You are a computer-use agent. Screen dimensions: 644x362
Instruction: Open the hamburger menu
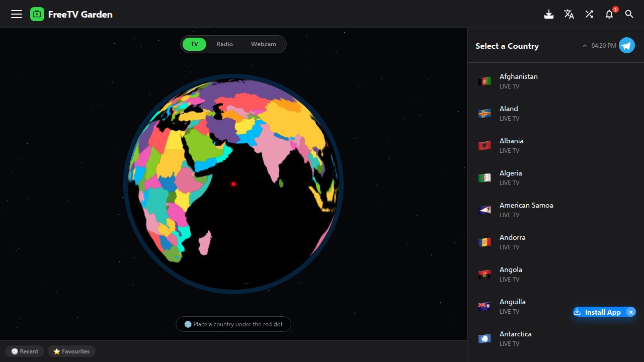(x=17, y=14)
